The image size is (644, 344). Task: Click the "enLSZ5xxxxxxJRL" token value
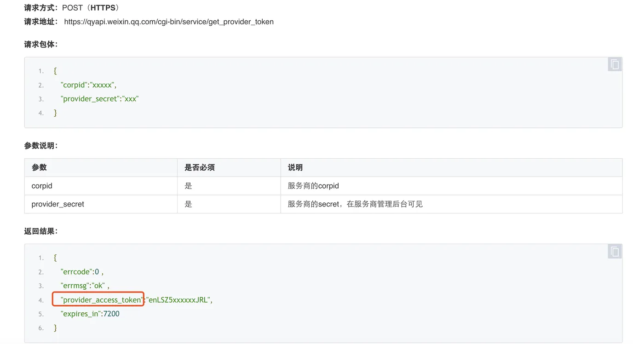tap(178, 300)
